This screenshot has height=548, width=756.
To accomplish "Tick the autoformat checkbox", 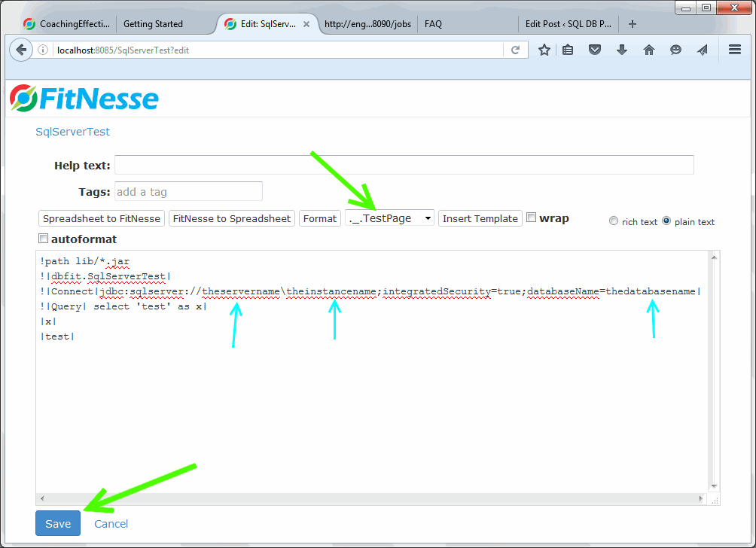I will [43, 239].
